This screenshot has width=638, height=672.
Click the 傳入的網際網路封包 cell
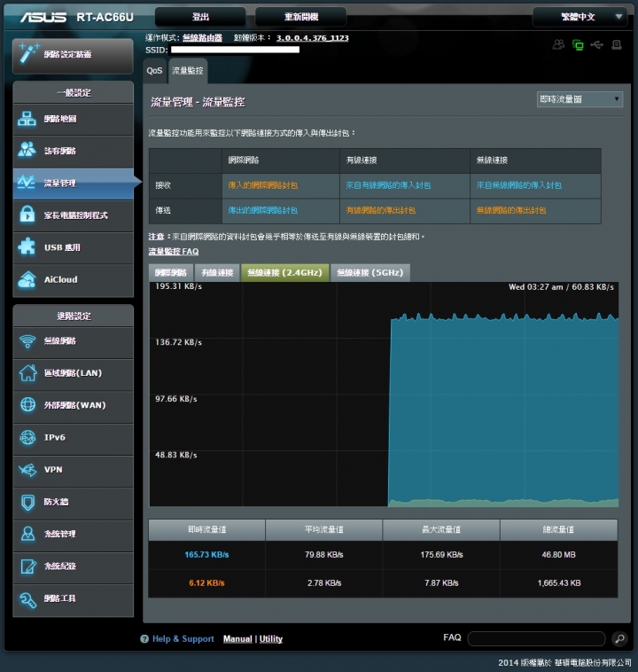click(x=281, y=185)
